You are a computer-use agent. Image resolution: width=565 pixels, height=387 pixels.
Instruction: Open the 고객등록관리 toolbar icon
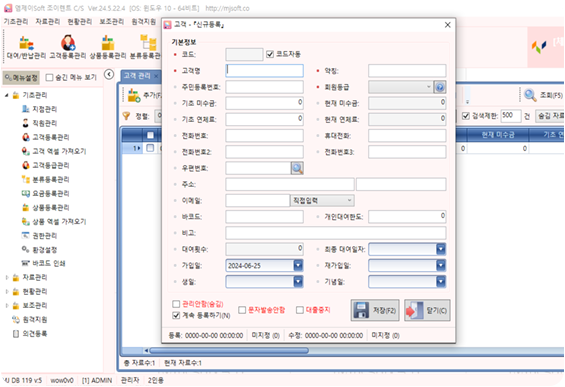[67, 47]
